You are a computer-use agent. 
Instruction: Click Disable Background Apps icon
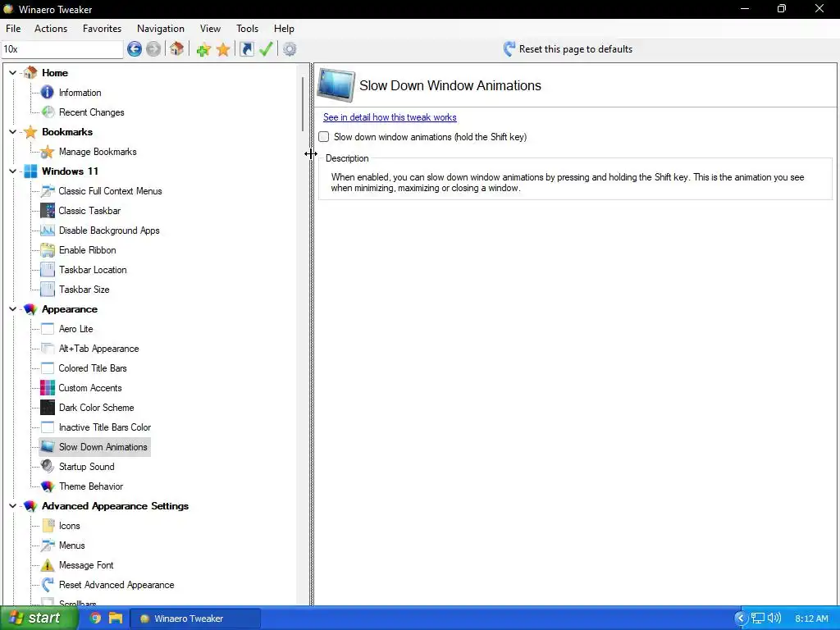pyautogui.click(x=47, y=231)
